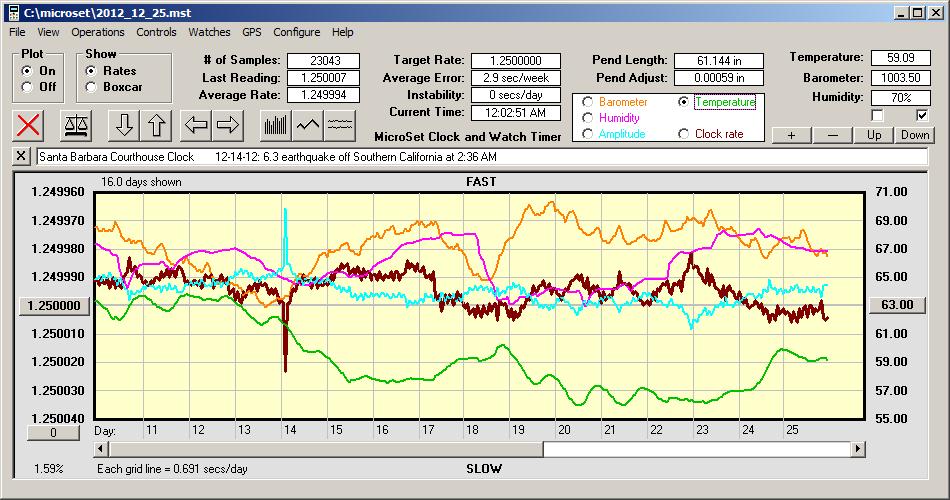The image size is (950, 500).
Task: Click the plus (+) button
Action: tap(792, 135)
